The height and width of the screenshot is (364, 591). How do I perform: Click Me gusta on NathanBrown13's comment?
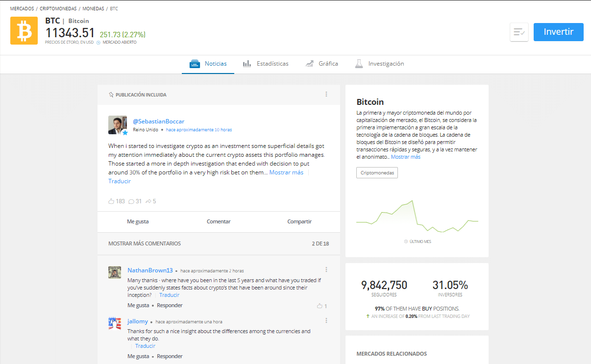pyautogui.click(x=138, y=305)
